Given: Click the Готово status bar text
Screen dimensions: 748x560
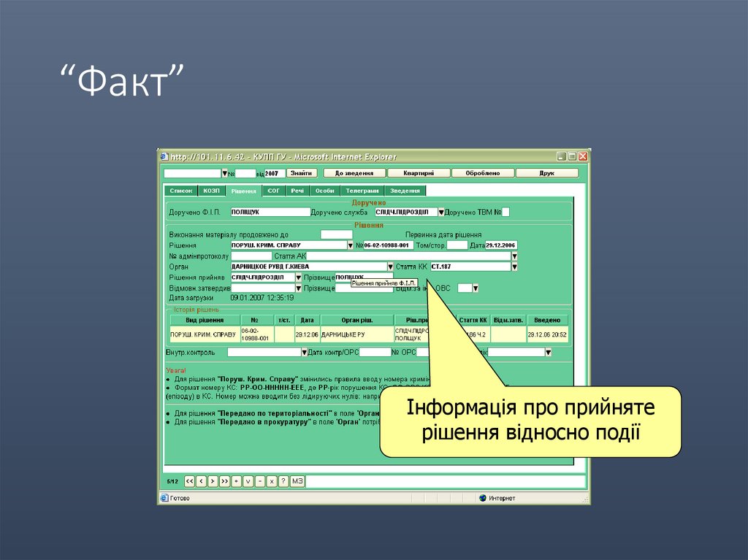Looking at the screenshot, I should [x=180, y=498].
